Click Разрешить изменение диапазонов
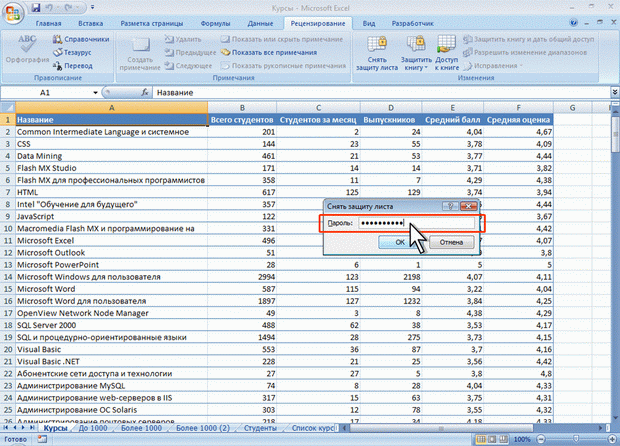620x446 pixels. click(525, 52)
